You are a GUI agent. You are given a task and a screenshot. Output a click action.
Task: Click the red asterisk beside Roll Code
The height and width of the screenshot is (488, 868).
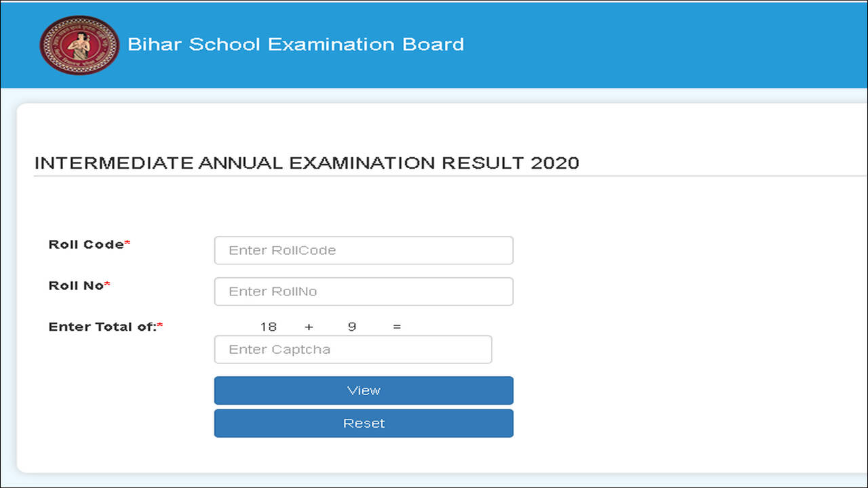pos(127,243)
